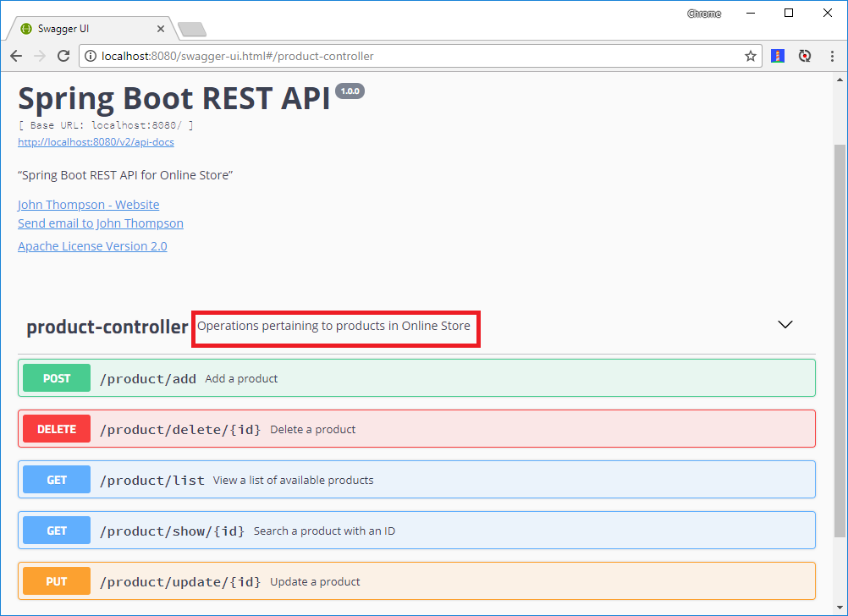Click the PUT badge on /product/update/{id}

pos(56,581)
